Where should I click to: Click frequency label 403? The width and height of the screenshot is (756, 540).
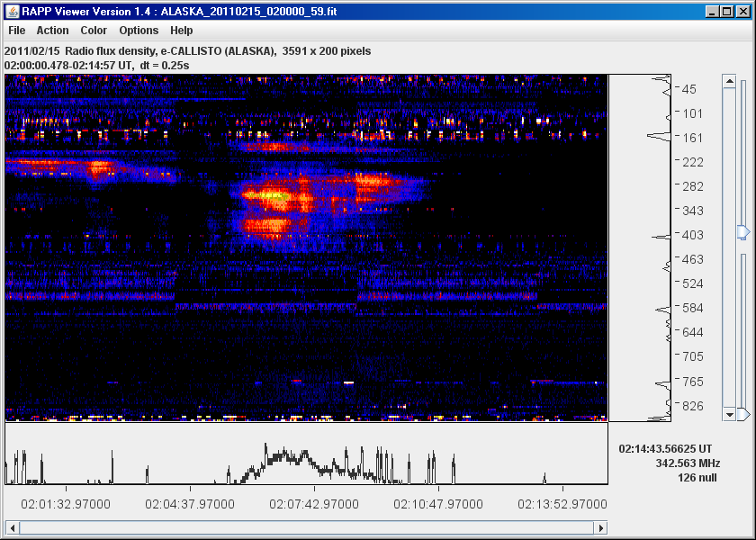tap(692, 235)
